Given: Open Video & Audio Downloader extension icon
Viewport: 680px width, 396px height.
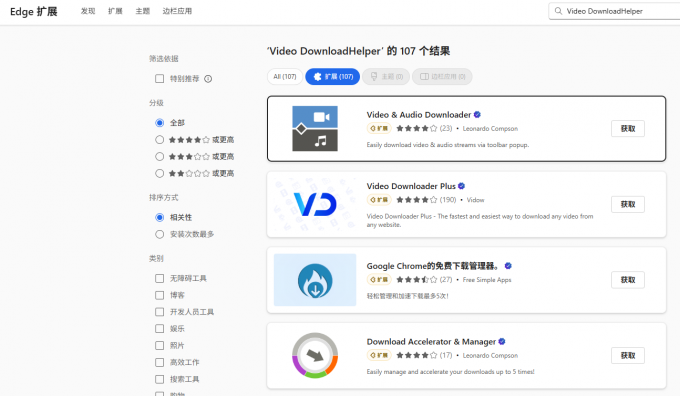Looking at the screenshot, I should 315,128.
